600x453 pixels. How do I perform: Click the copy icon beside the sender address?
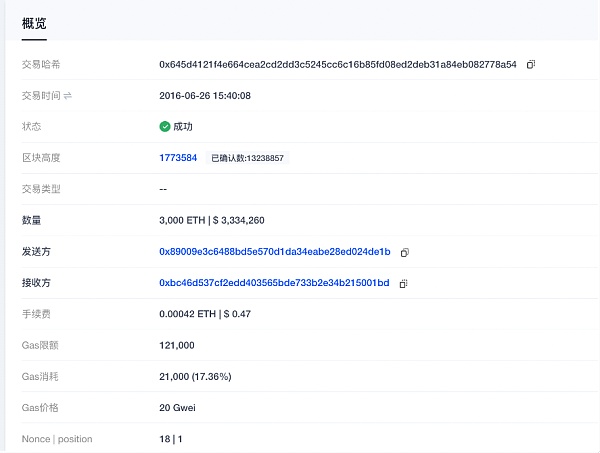(x=405, y=252)
